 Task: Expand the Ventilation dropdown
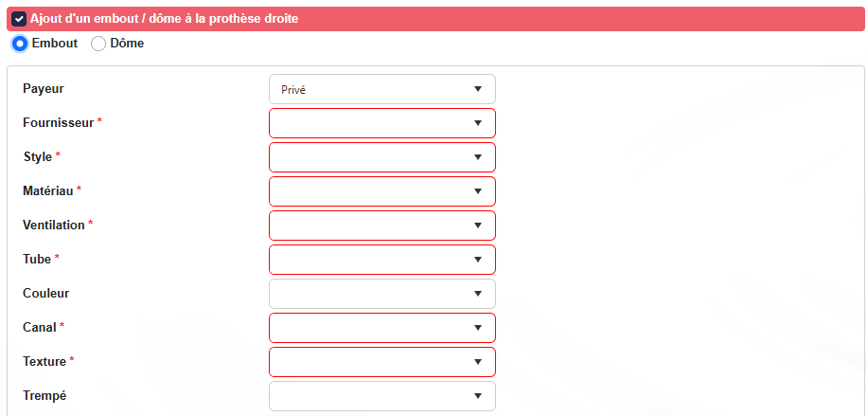382,226
